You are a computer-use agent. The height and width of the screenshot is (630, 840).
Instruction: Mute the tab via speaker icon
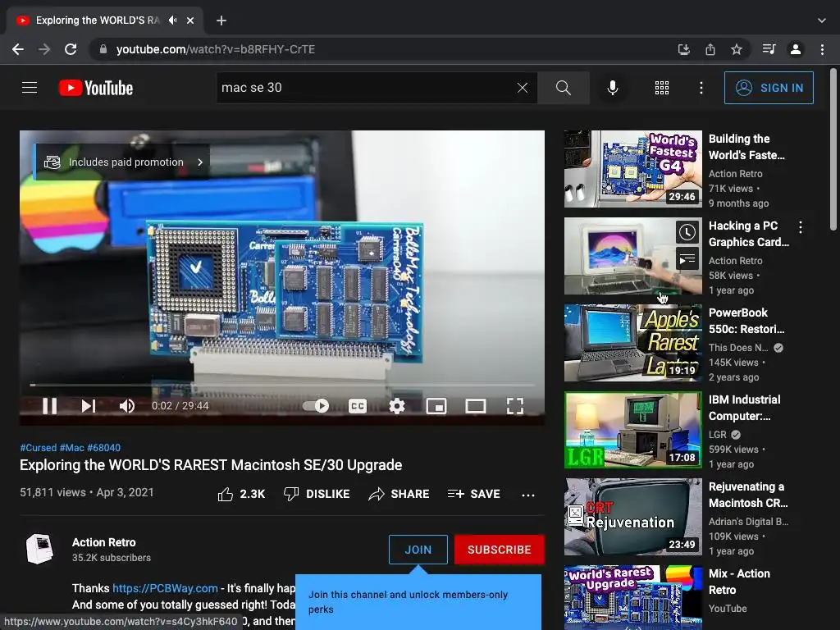172,21
